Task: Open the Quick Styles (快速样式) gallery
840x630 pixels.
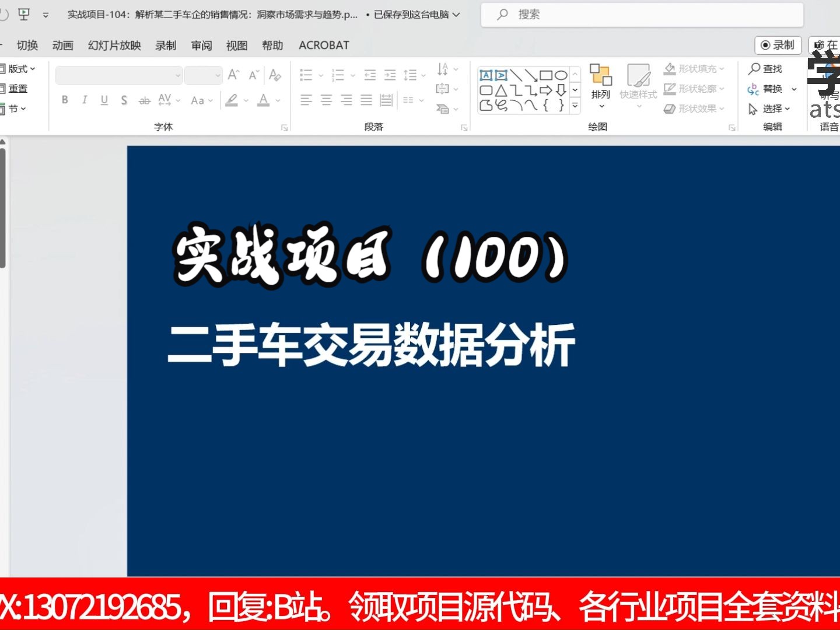Action: [x=638, y=86]
